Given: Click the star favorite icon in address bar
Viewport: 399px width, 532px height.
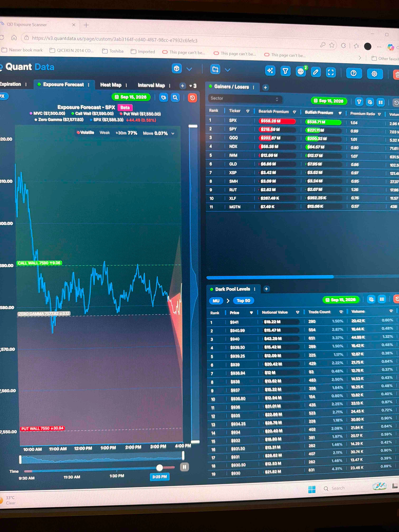Looking at the screenshot, I should [x=332, y=45].
